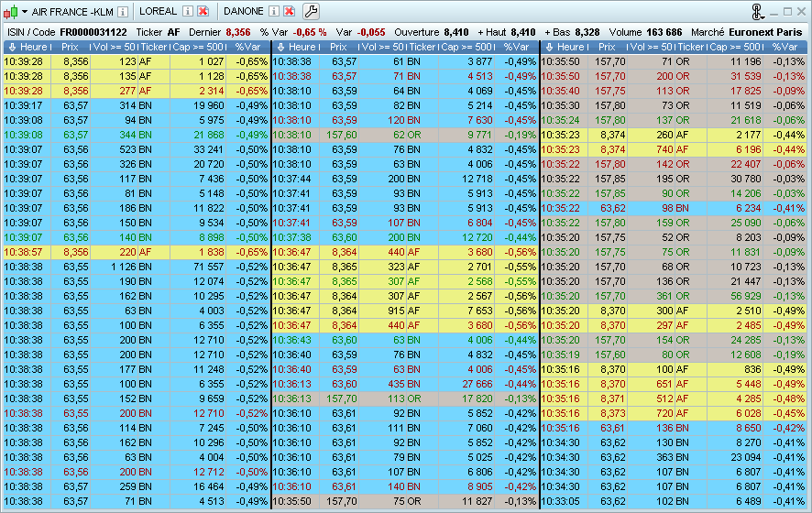Click the + Bas value 8,328
Viewport: 812px width, 513px height.
pos(587,32)
